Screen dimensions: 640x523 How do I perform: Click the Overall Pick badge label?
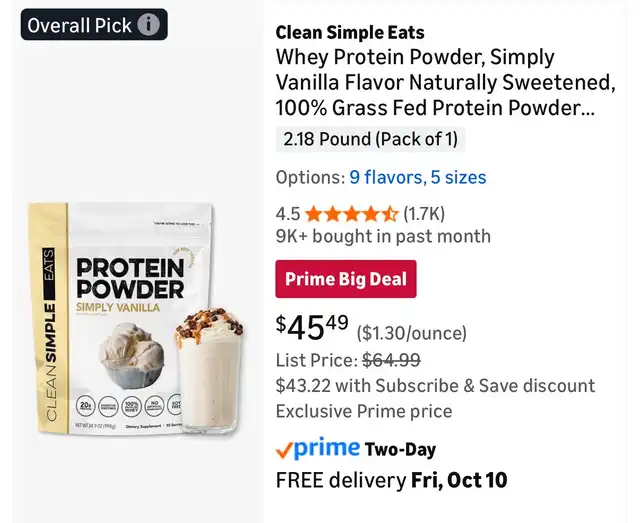point(79,25)
